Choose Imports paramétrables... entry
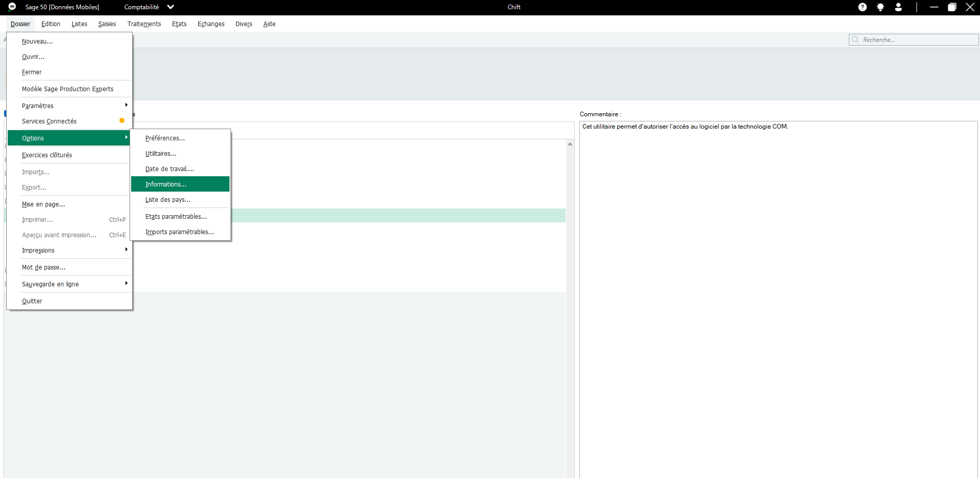This screenshot has height=478, width=980. (x=180, y=232)
